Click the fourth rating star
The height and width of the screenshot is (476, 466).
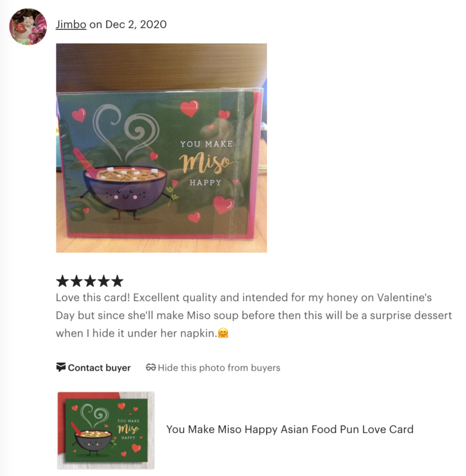(103, 281)
